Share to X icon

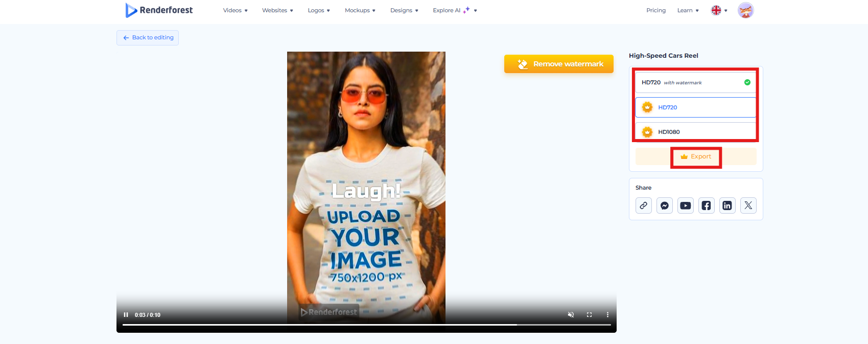pos(748,205)
